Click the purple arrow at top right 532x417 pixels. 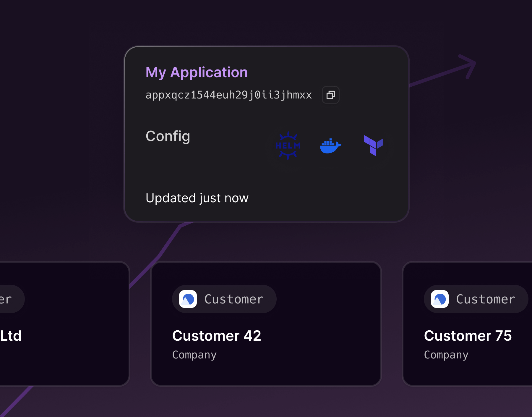[467, 67]
